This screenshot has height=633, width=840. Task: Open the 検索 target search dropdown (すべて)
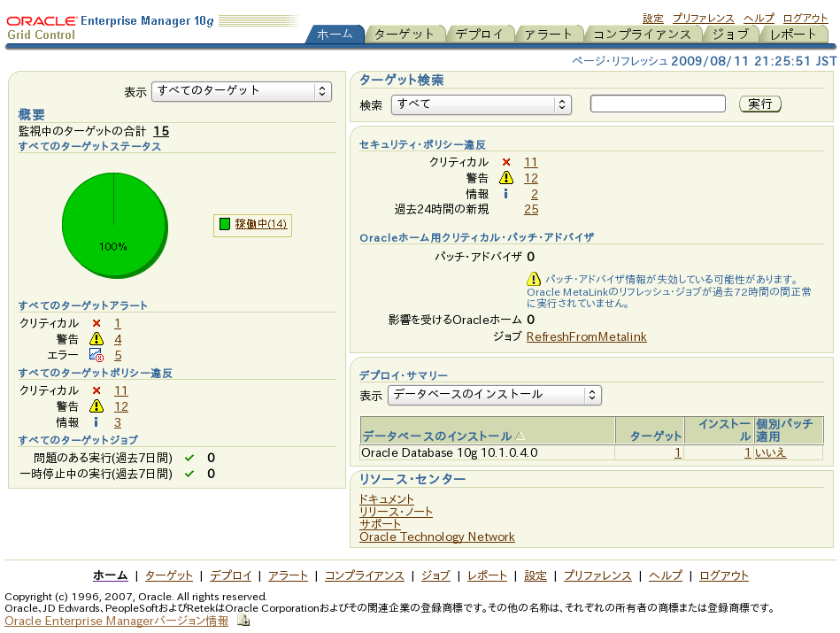482,104
